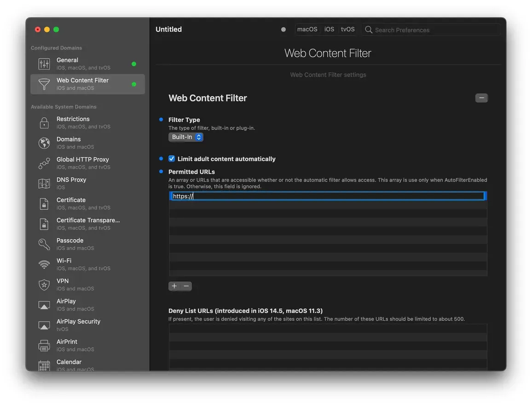
Task: Remove the Web Content Filter payload via minus button
Action: [481, 98]
